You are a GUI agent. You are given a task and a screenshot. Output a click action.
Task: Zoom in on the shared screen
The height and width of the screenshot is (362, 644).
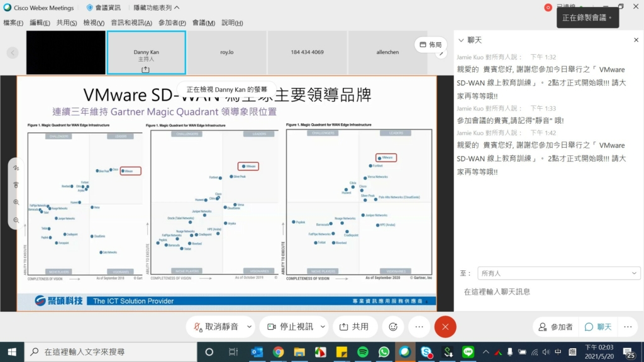click(x=16, y=202)
